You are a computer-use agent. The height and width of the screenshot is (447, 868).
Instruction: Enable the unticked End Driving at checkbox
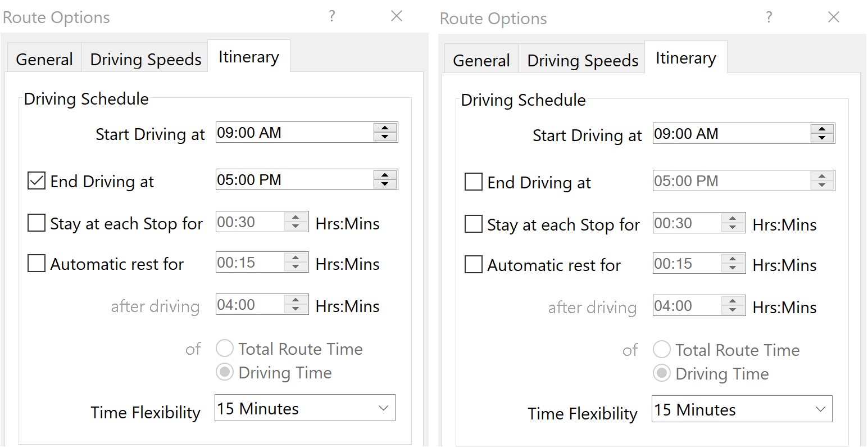point(474,182)
